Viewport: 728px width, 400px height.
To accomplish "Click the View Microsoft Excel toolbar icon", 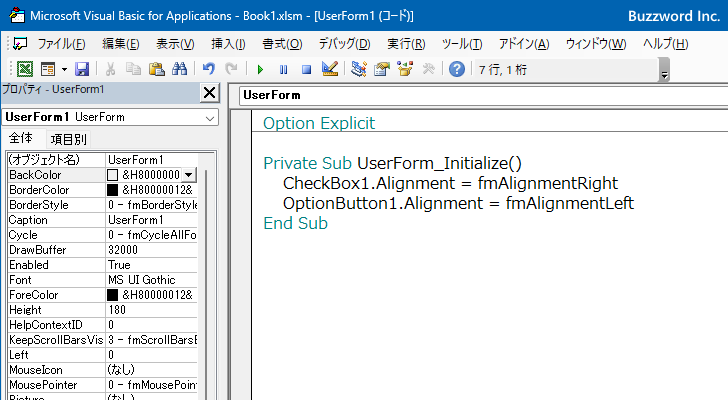I will point(25,69).
